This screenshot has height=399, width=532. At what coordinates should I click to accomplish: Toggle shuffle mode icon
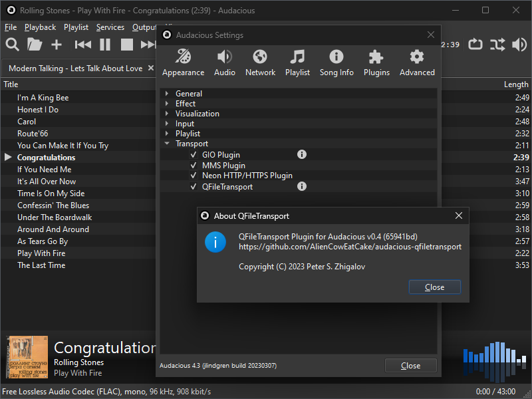[497, 45]
